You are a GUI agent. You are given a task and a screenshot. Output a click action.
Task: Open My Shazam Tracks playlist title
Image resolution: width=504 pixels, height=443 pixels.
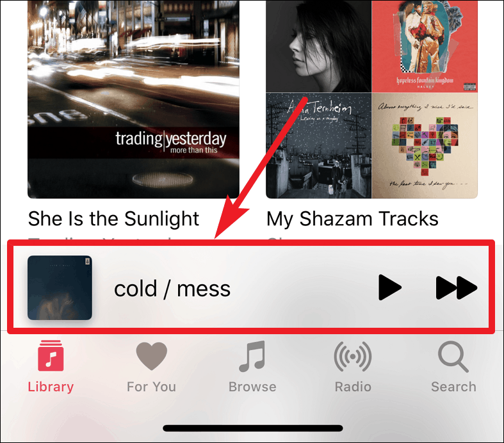(x=352, y=219)
